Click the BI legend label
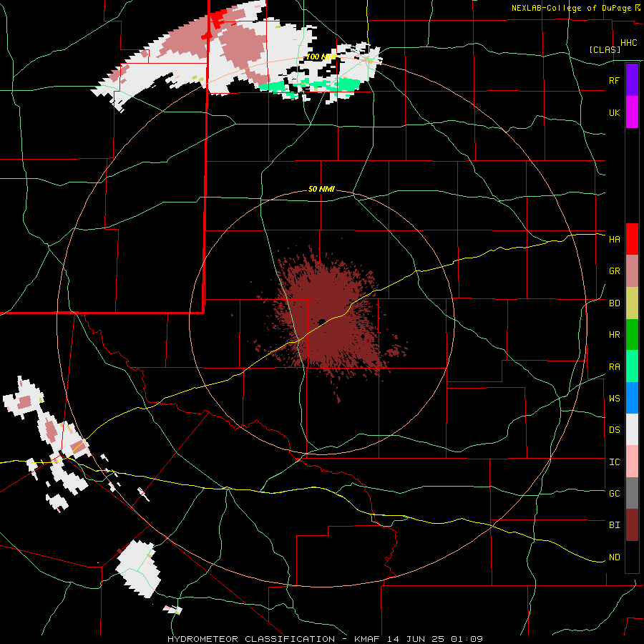Screen dimensions: 644x644 (614, 525)
